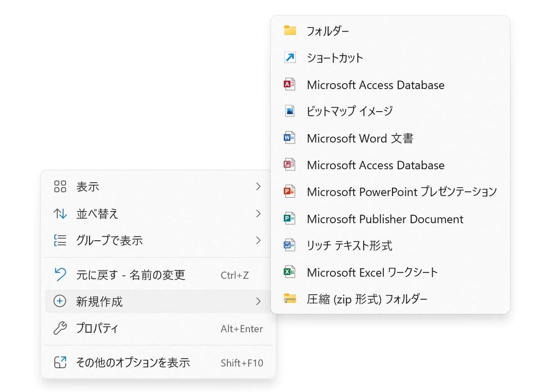Click the yellow folder icon beside フォルダー
The image size is (540, 392).
tap(290, 31)
